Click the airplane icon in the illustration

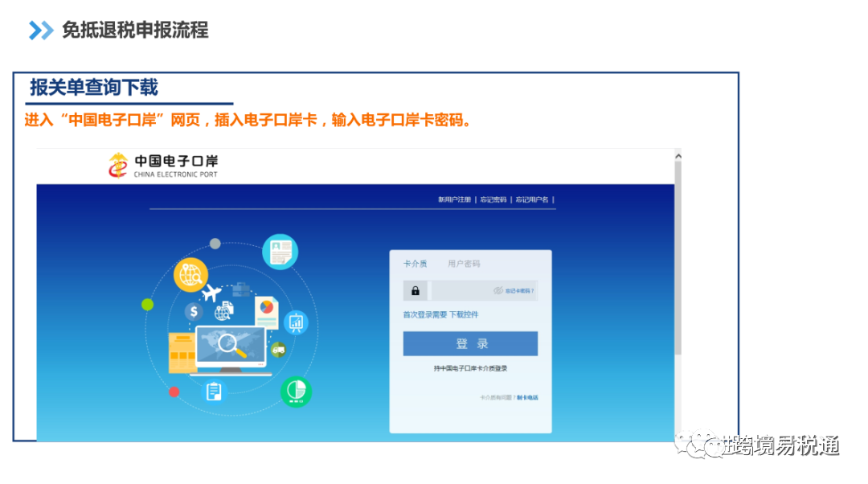[211, 292]
